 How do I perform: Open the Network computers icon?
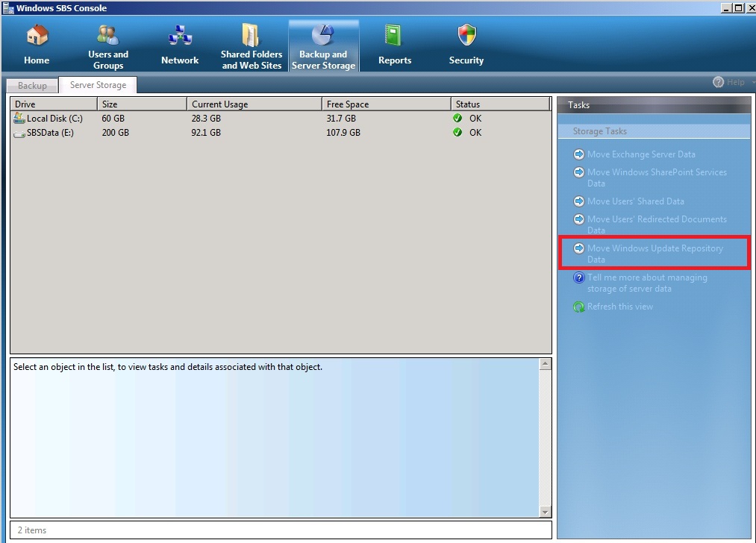tap(180, 35)
